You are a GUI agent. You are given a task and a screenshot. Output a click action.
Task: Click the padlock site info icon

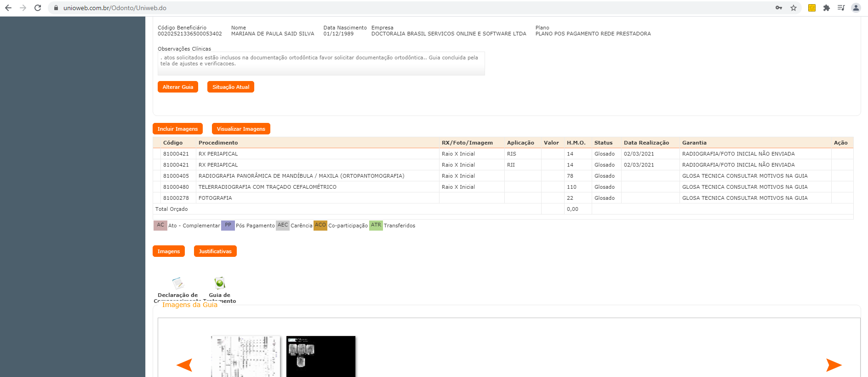[56, 8]
